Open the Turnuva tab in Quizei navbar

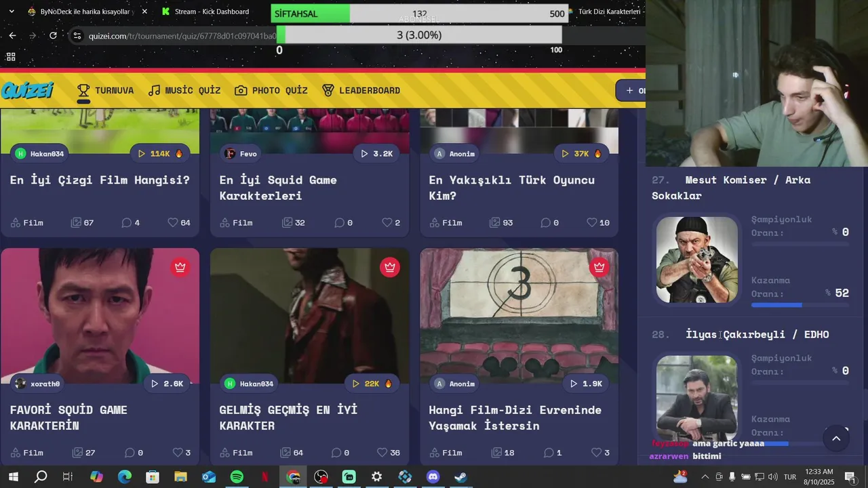click(105, 90)
